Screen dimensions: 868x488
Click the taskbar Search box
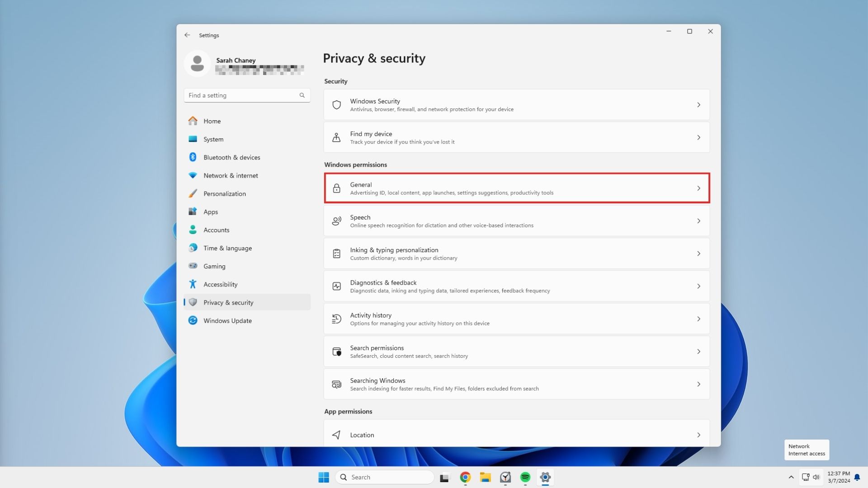pyautogui.click(x=385, y=477)
